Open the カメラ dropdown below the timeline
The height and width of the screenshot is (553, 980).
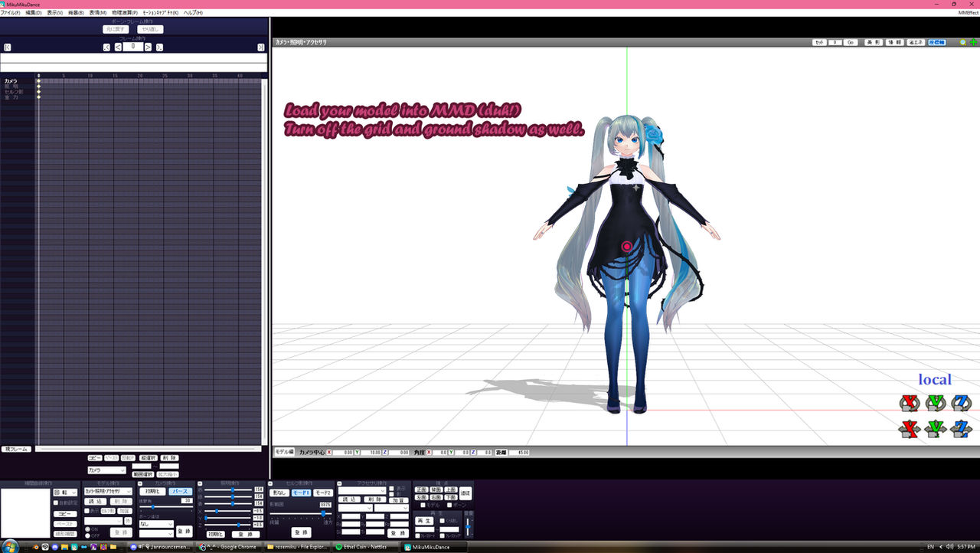[x=106, y=470]
